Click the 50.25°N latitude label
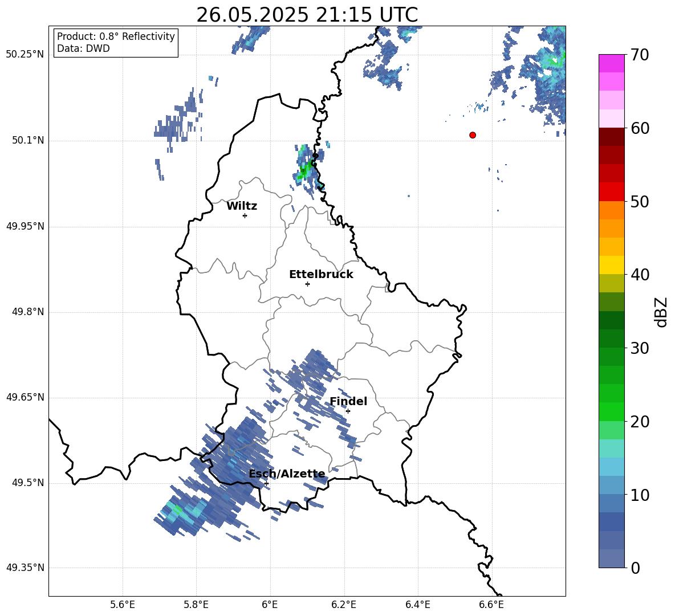 [25, 55]
